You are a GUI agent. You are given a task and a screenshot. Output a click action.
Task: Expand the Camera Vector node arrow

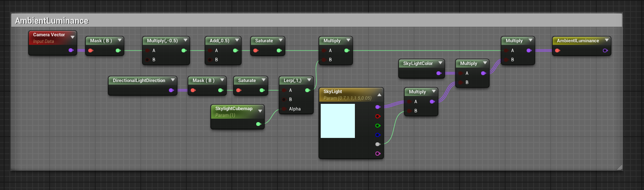(x=72, y=37)
